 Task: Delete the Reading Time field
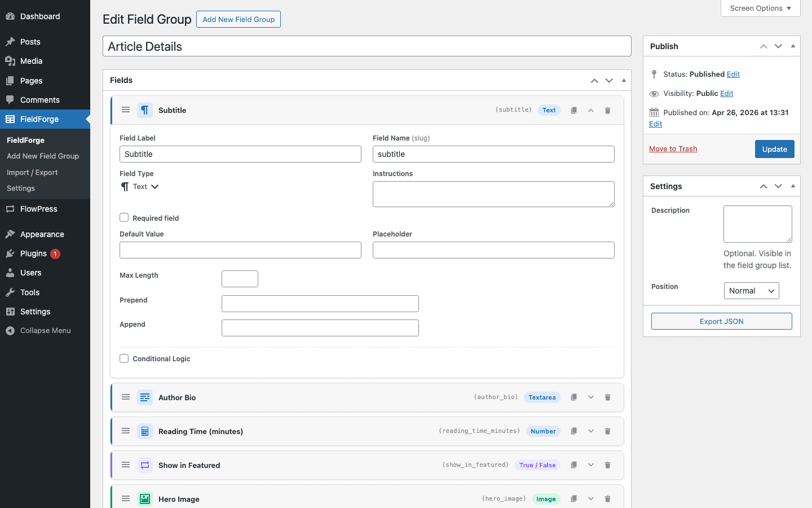(607, 431)
